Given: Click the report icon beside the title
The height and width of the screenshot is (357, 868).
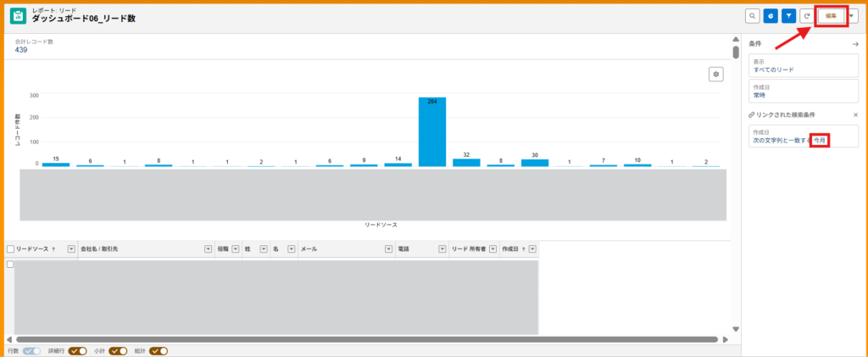Looking at the screenshot, I should click(x=18, y=16).
